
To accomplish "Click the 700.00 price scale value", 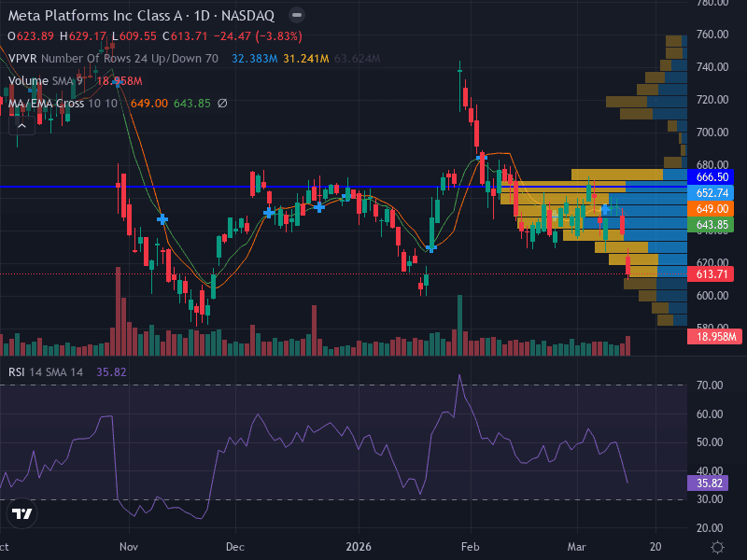I will tap(712, 132).
